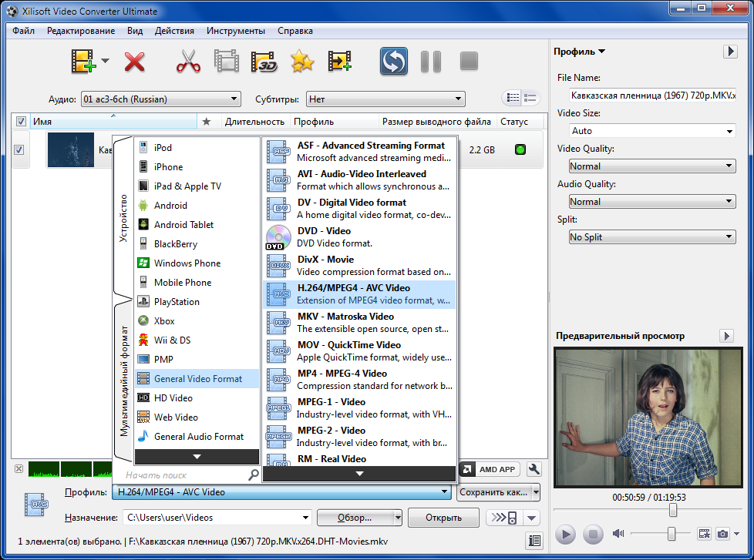The width and height of the screenshot is (754, 560).
Task: Open the Файл menu
Action: (x=23, y=31)
